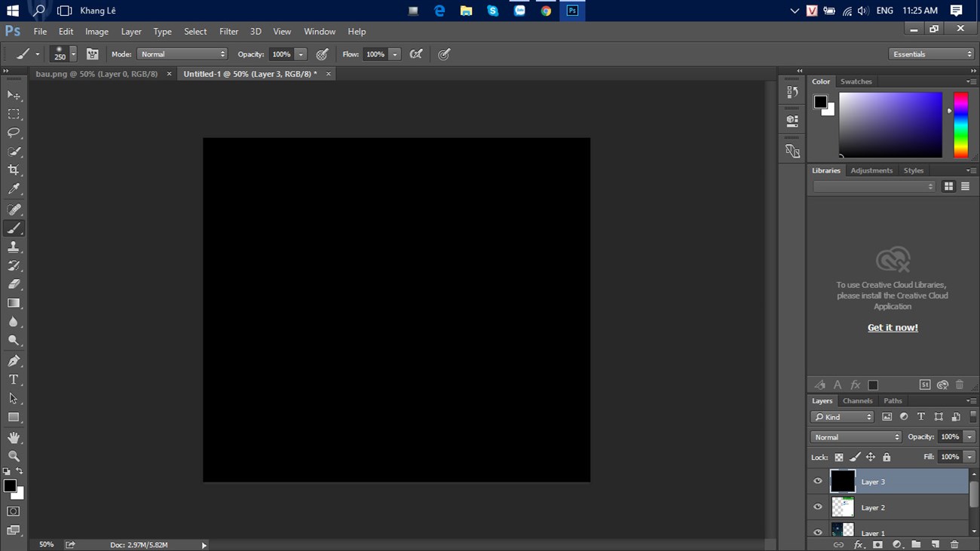
Task: Create a new group folder icon
Action: (916, 544)
